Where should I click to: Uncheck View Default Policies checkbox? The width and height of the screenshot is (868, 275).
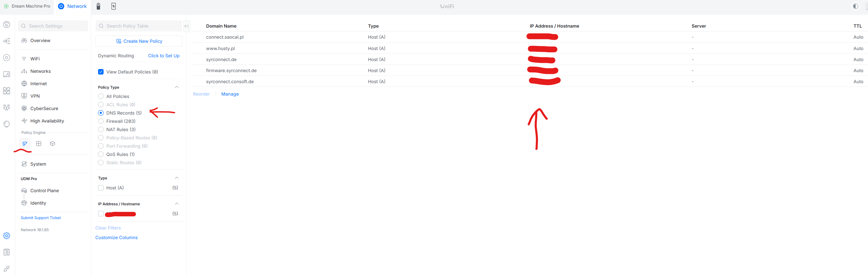pyautogui.click(x=101, y=72)
